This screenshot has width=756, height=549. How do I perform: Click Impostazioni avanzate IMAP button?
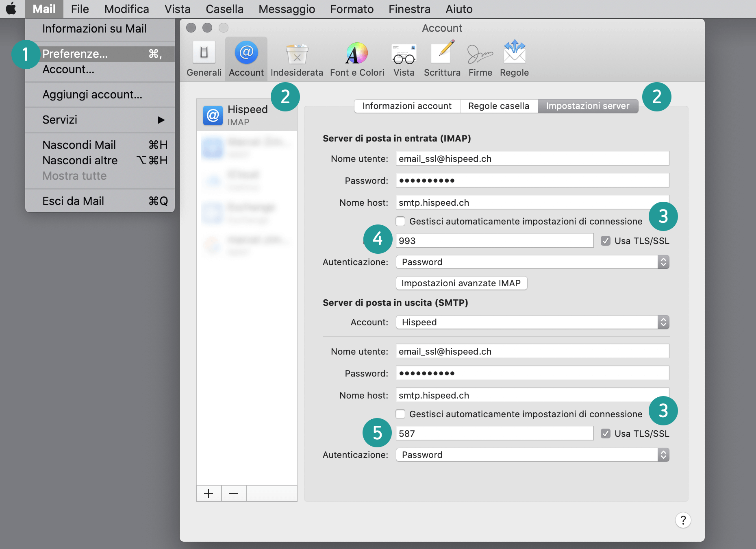(461, 283)
